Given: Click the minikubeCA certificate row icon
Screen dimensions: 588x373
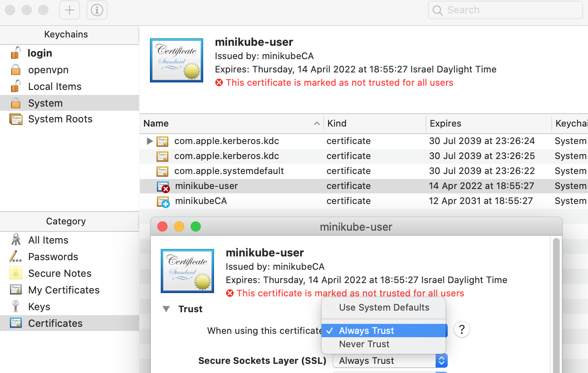Looking at the screenshot, I should 163,201.
